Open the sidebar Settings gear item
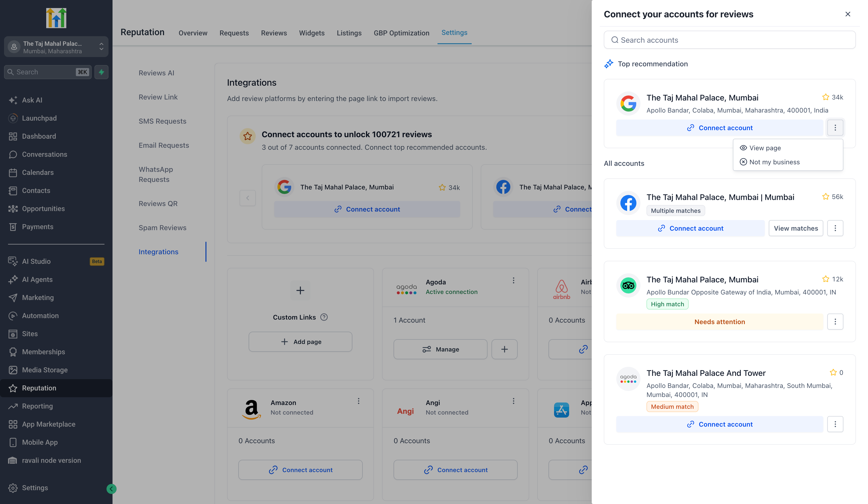Image resolution: width=868 pixels, height=504 pixels. coord(56,487)
